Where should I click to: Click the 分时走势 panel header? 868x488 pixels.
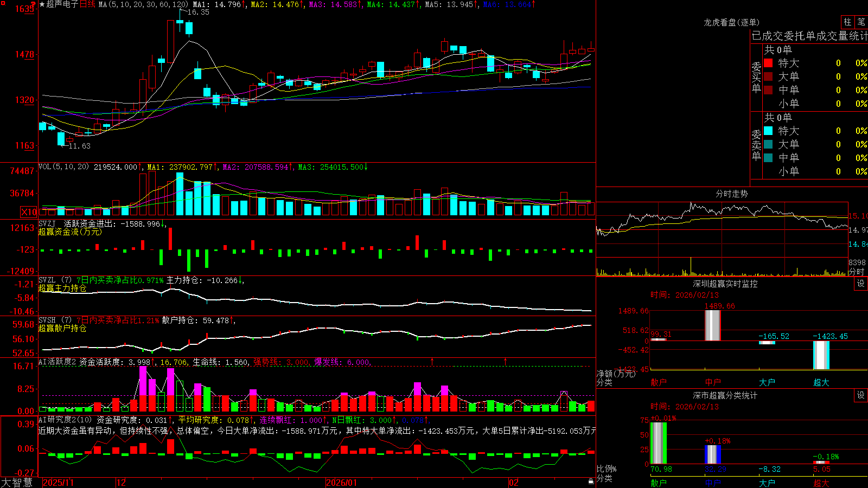(x=732, y=194)
